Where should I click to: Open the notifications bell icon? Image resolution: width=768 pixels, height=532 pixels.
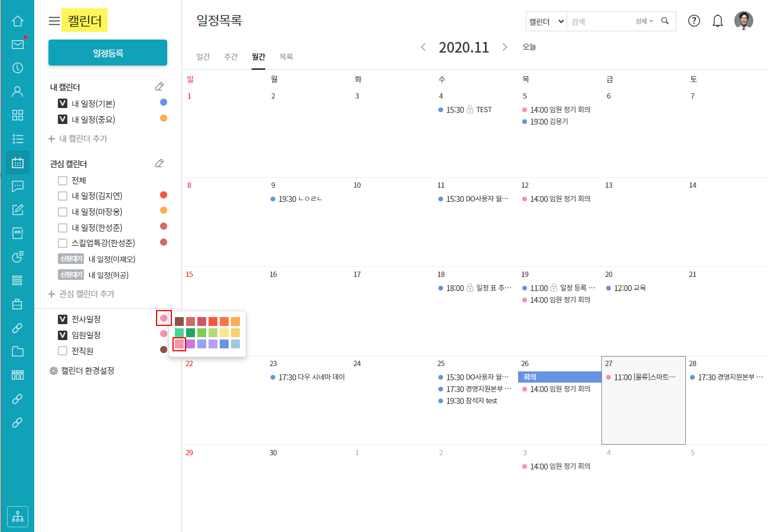click(718, 21)
